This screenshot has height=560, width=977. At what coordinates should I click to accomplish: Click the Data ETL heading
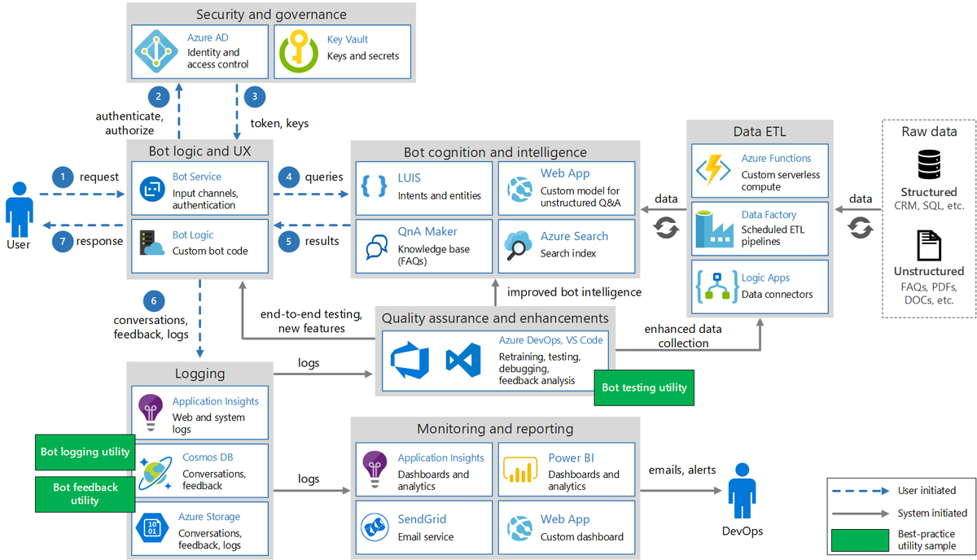759,132
